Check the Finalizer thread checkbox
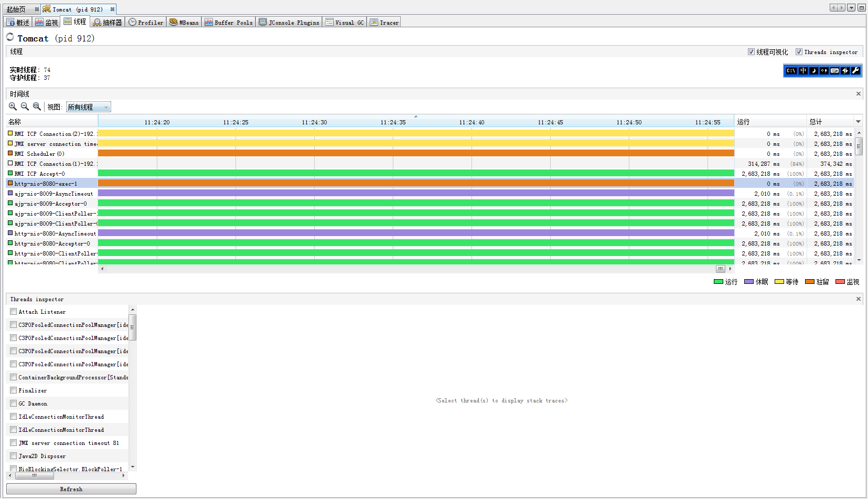 pyautogui.click(x=14, y=390)
